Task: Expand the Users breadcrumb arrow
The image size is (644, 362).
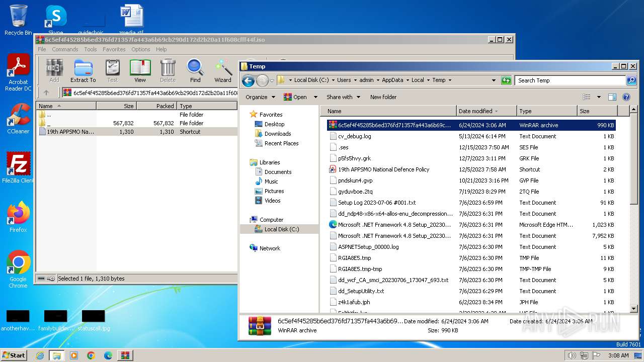Action: 355,80
